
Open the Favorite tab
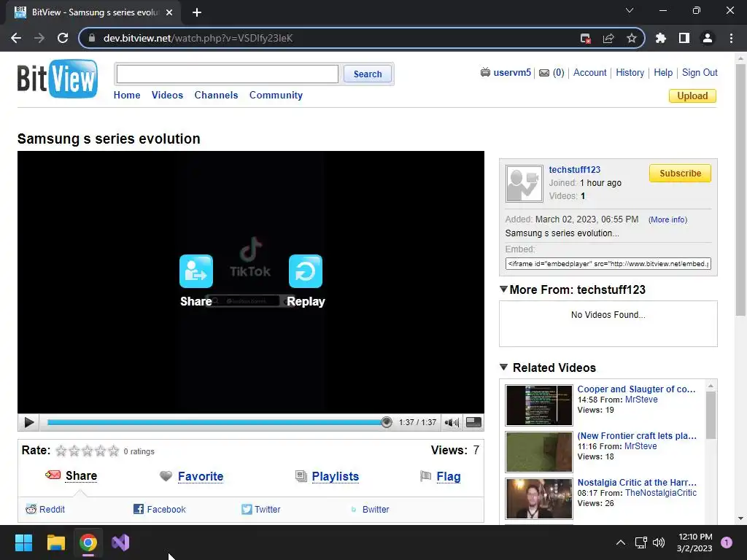pyautogui.click(x=201, y=476)
